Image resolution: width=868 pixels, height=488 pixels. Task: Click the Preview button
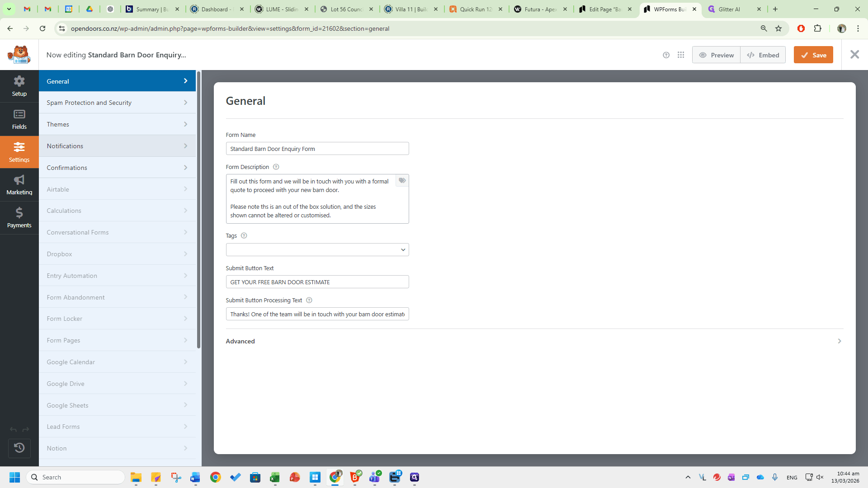coord(716,55)
